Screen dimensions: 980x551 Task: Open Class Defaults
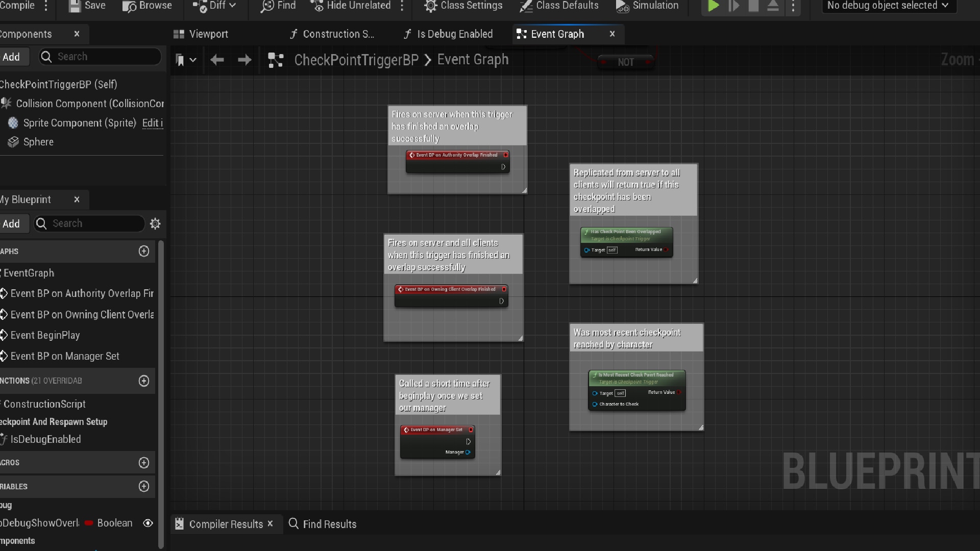coord(558,6)
